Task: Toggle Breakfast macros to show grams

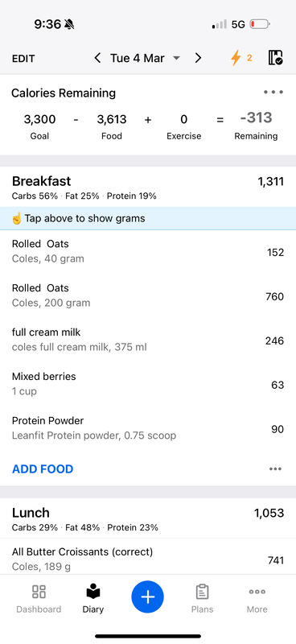Action: 84,196
